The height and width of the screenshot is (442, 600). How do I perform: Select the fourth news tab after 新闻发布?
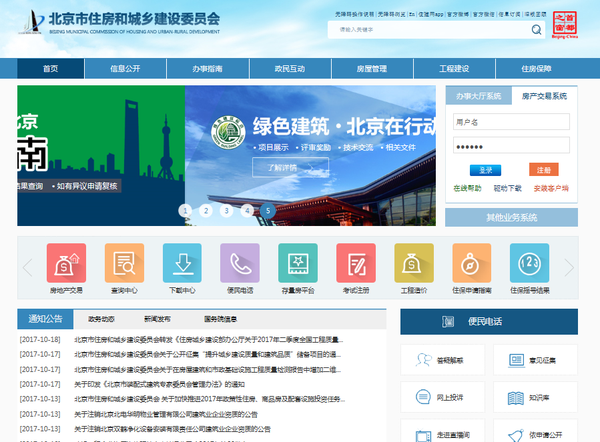[x=220, y=319]
